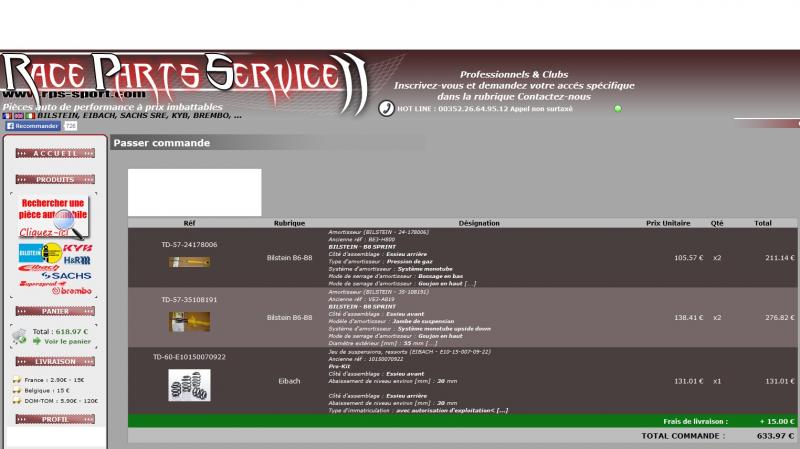Screen dimensions: 800x449
Task: Open the rear Bilstein shock absorber thumbnail
Action: coord(189,262)
